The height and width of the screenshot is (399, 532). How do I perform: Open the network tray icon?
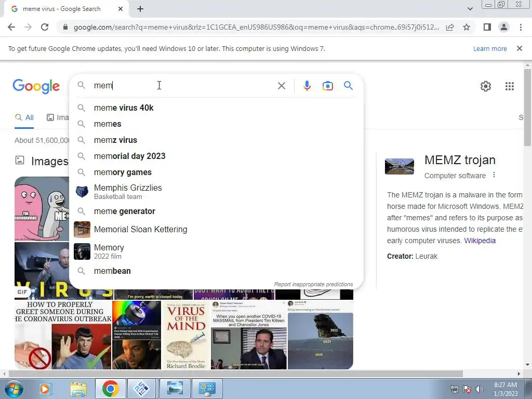point(454,389)
